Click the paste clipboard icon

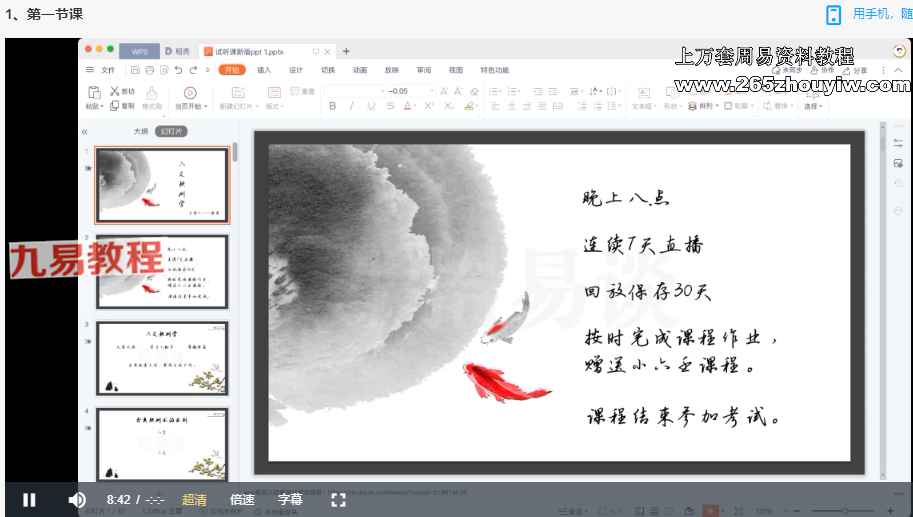[x=93, y=92]
